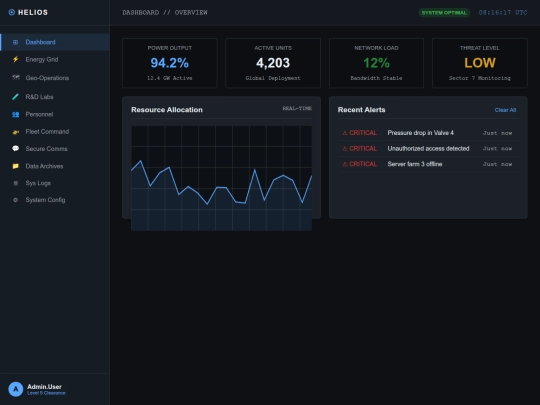This screenshot has width=540, height=405.
Task: Click the Sector 7 Monitoring subtext
Action: point(480,78)
